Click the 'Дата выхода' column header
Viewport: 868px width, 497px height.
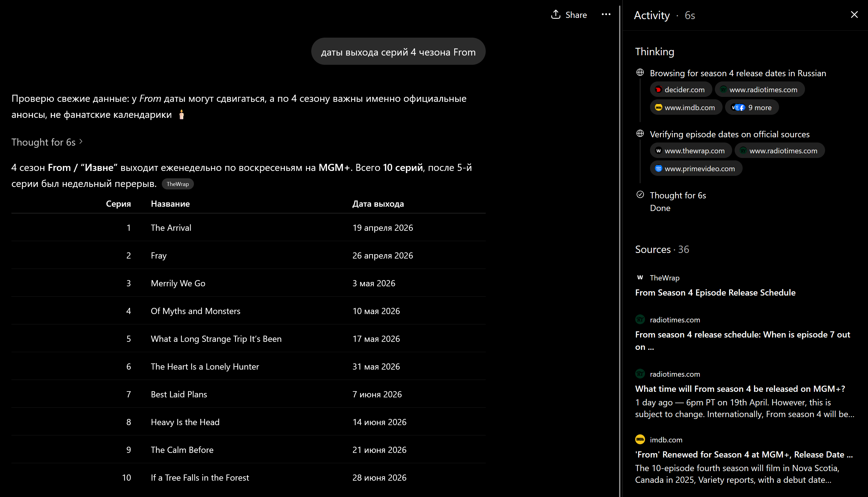point(378,204)
